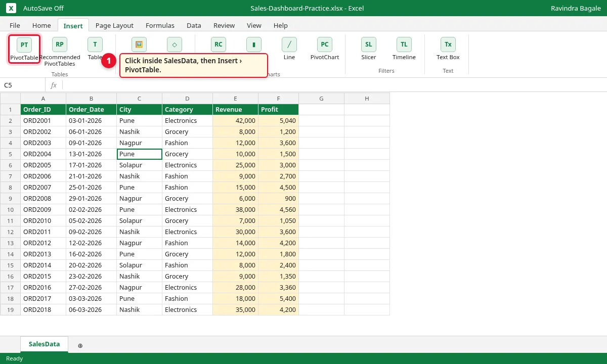Click date cell 27-02-2026
Screen dimensions: 607x364
coord(91,287)
